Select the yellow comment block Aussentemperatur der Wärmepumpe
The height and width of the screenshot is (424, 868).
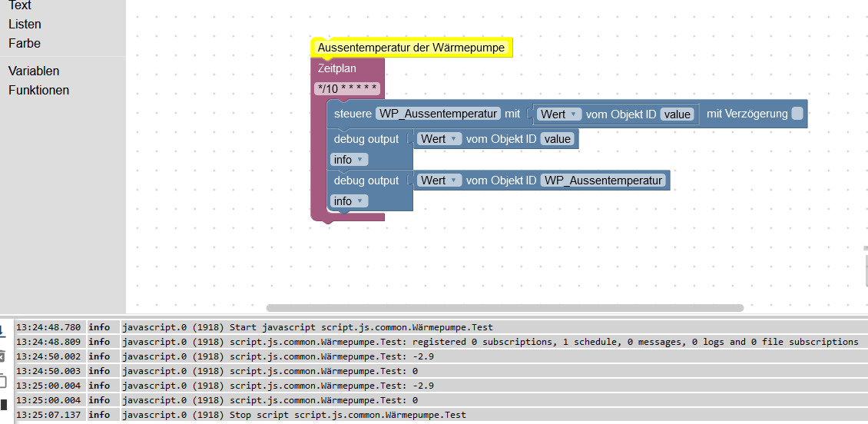pyautogui.click(x=411, y=48)
